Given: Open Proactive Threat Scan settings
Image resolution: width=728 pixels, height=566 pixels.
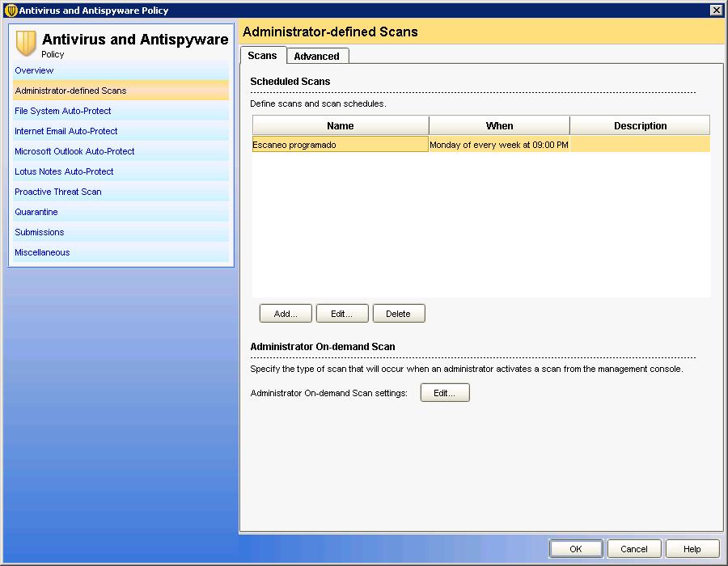Looking at the screenshot, I should coord(58,192).
